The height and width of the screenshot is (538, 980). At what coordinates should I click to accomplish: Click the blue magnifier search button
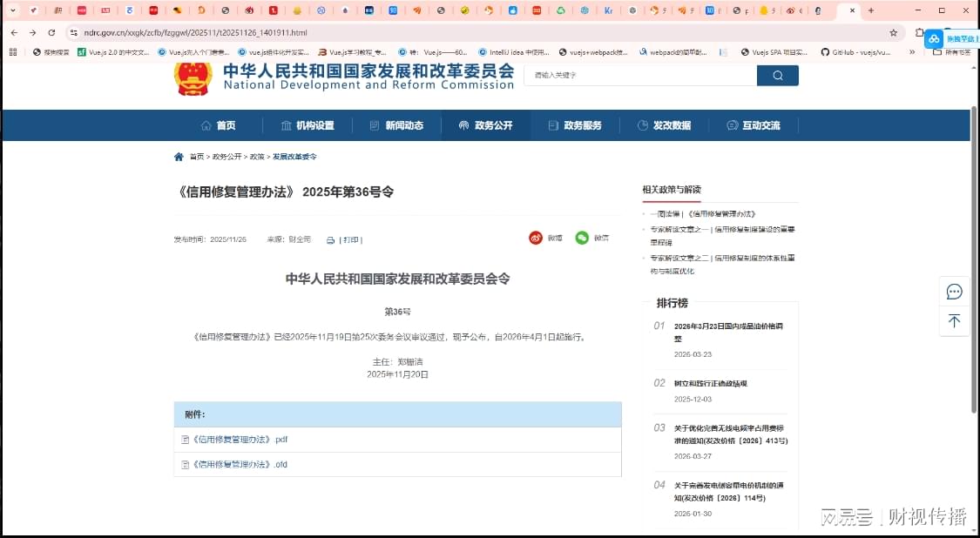point(777,76)
